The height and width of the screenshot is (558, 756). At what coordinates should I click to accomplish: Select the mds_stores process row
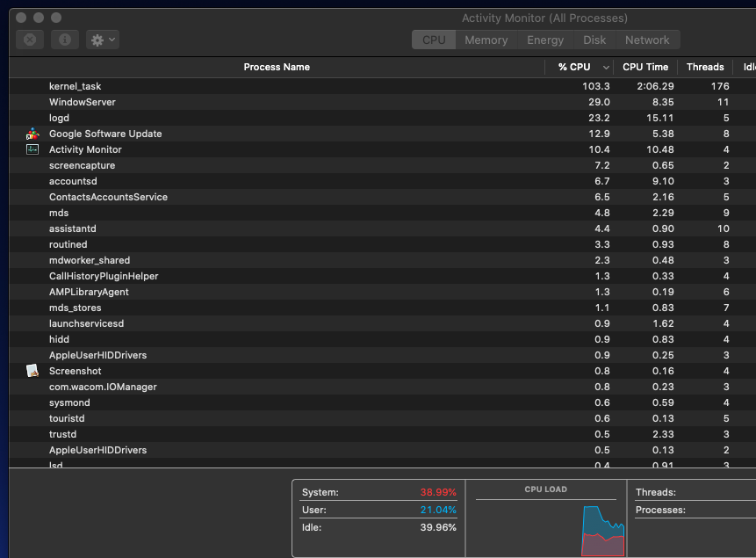click(x=382, y=308)
